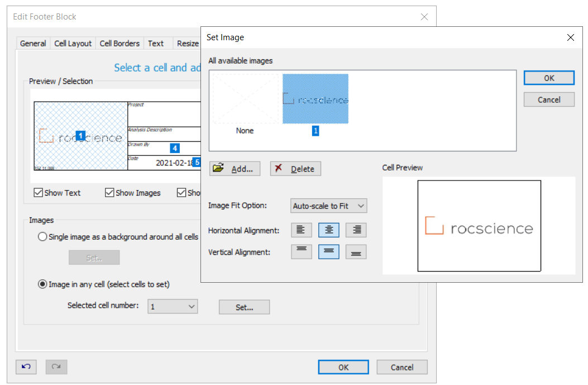588x385 pixels.
Task: Select the None image option
Action: (245, 97)
